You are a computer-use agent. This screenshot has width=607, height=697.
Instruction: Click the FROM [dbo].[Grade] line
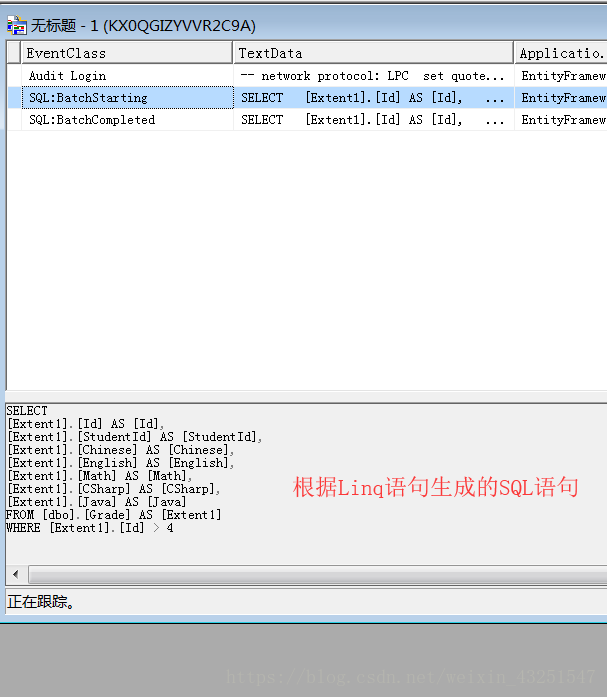point(113,515)
